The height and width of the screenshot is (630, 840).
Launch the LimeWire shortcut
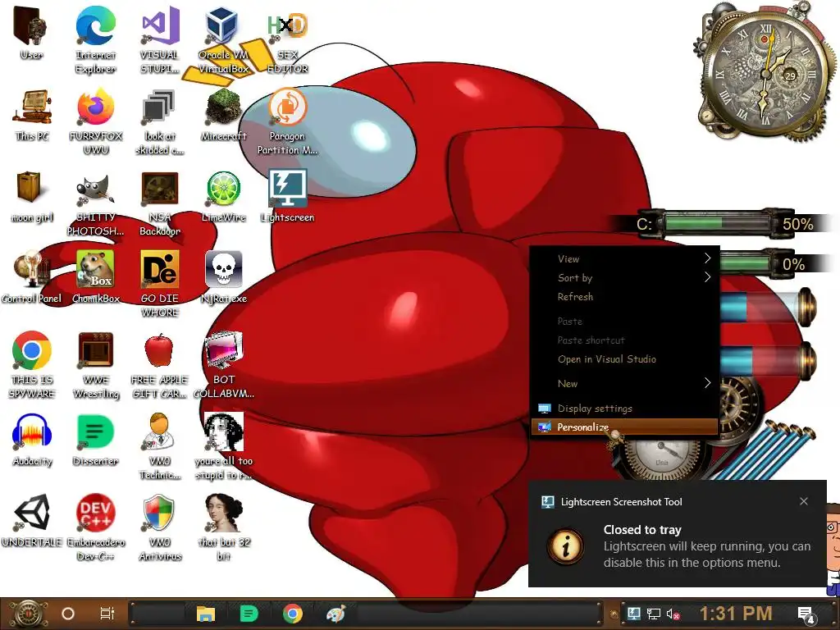pos(223,197)
